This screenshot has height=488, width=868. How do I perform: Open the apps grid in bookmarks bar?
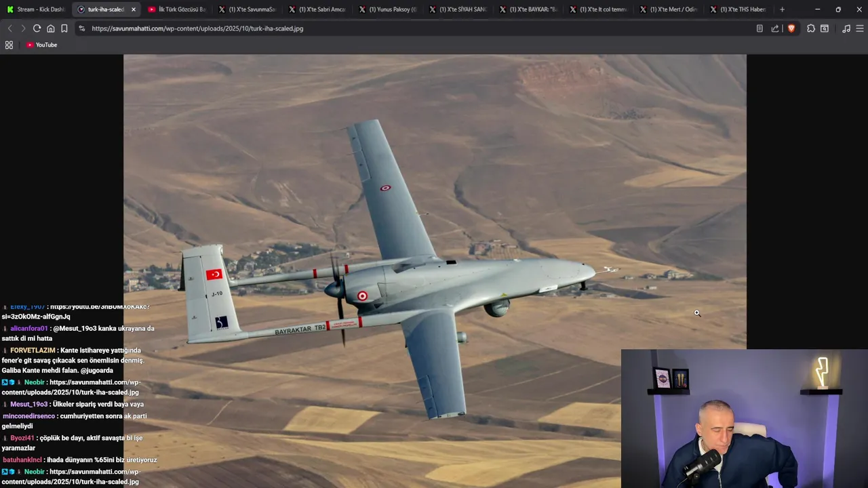pos(9,45)
